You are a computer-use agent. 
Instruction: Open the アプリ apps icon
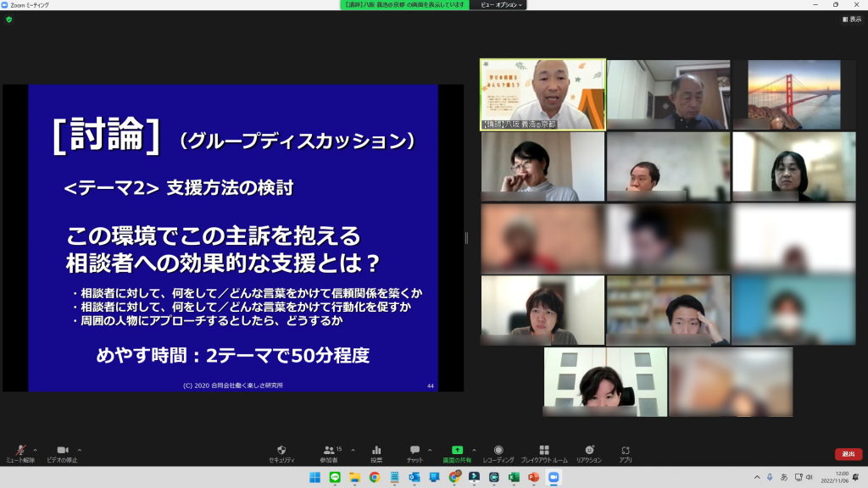pos(626,451)
